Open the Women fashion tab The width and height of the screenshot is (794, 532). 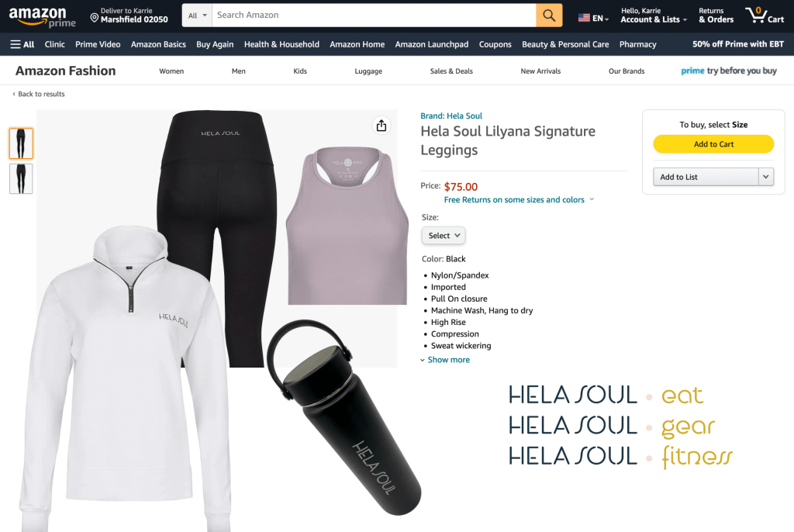click(171, 71)
